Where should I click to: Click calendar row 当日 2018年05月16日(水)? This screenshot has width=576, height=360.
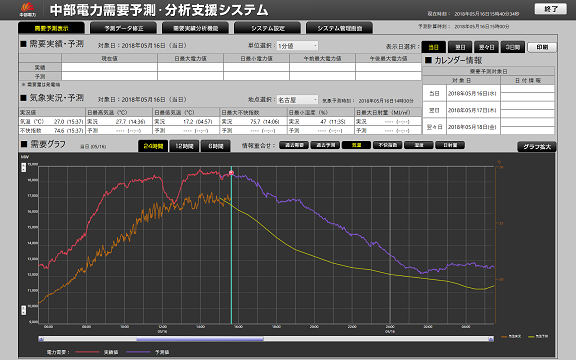coord(489,93)
